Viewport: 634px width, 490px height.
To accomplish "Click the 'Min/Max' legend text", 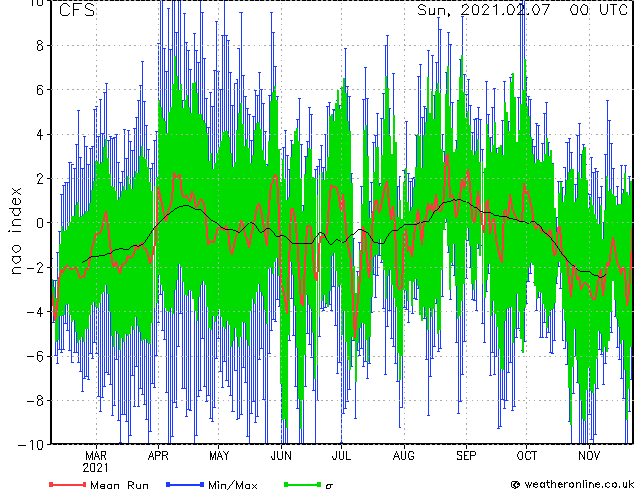I will point(233,484).
